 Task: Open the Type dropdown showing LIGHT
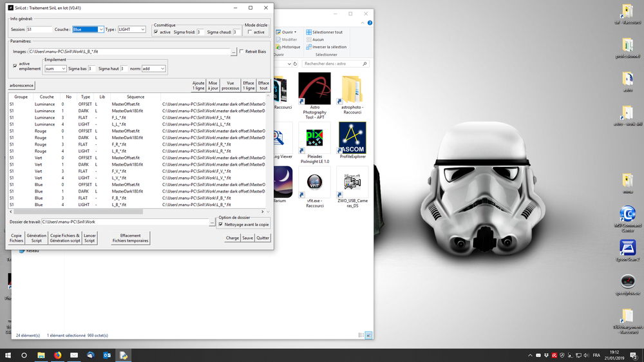click(131, 30)
